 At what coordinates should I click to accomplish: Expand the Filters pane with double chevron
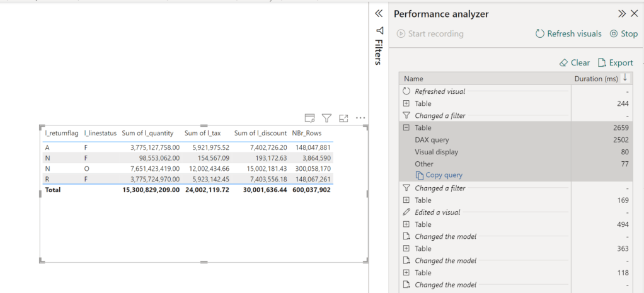(x=379, y=13)
